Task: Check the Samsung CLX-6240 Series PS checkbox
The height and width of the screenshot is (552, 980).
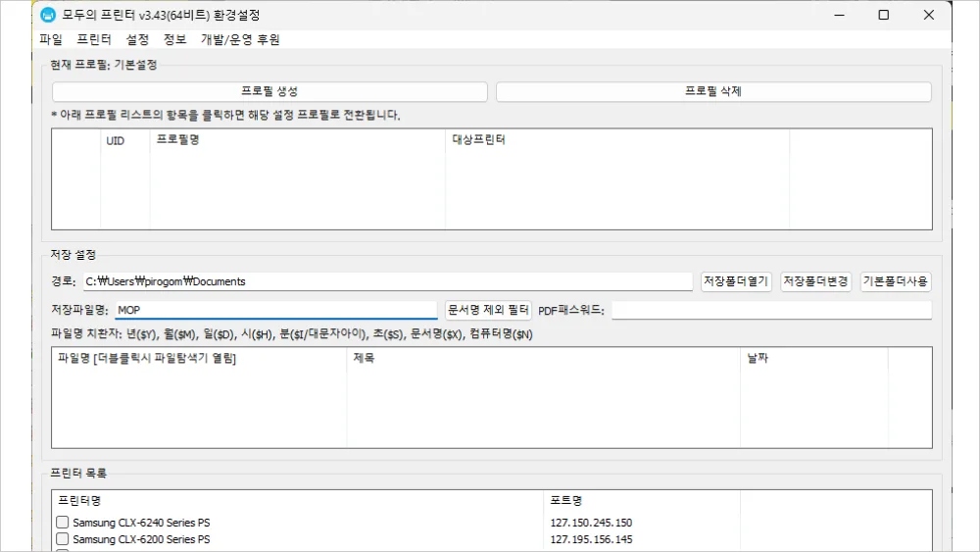Action: (62, 522)
